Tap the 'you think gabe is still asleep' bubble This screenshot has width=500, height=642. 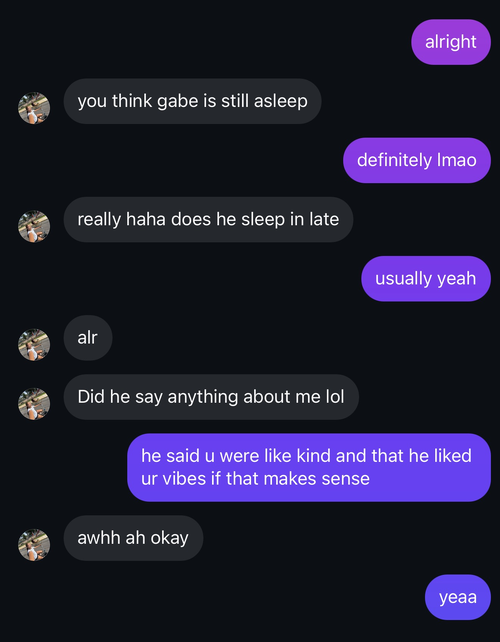(x=192, y=101)
